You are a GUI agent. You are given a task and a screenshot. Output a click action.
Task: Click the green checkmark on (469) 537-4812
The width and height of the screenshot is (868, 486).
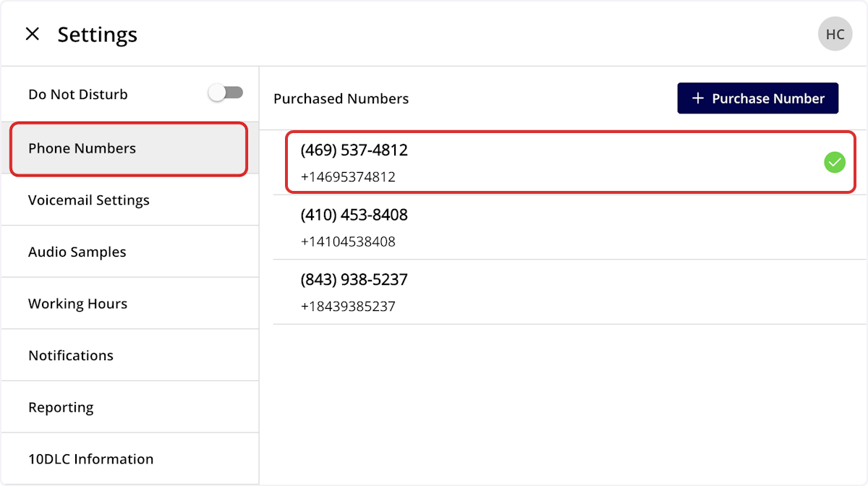(x=835, y=162)
